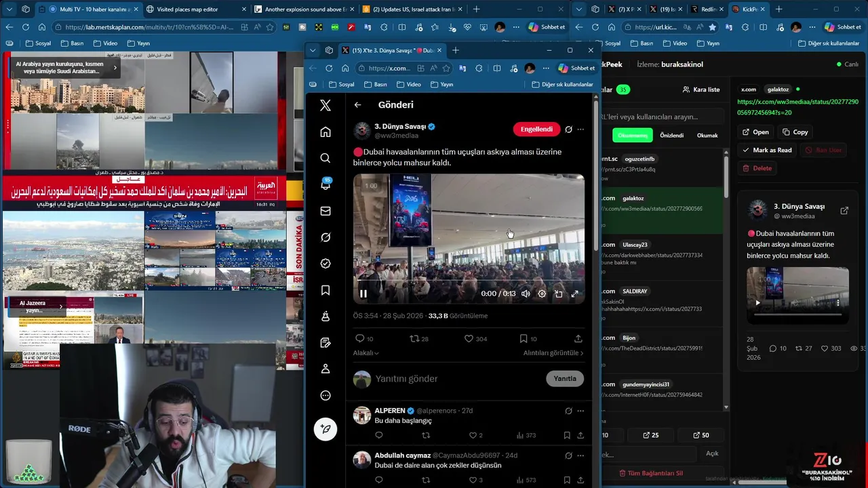Bookmark the main post with 10 bookmarks

point(524,338)
